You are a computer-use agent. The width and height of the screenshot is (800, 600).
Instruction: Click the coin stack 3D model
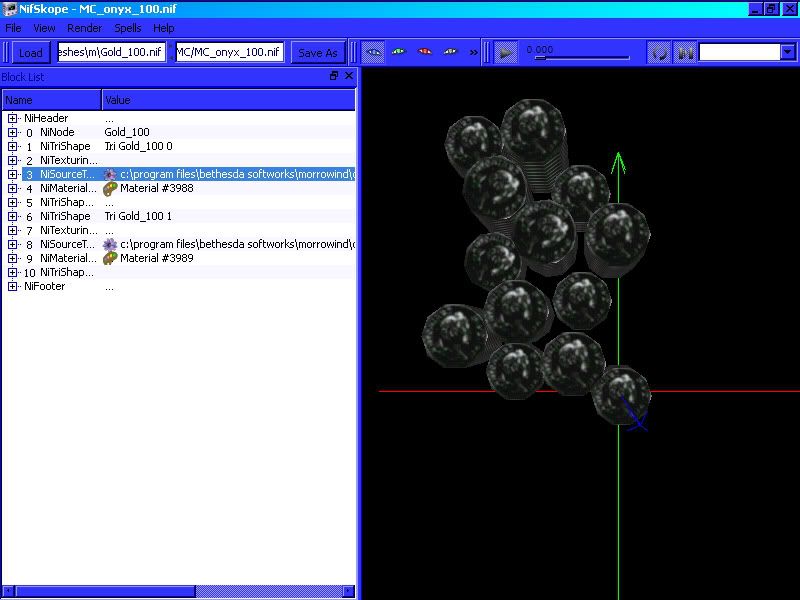pyautogui.click(x=536, y=260)
